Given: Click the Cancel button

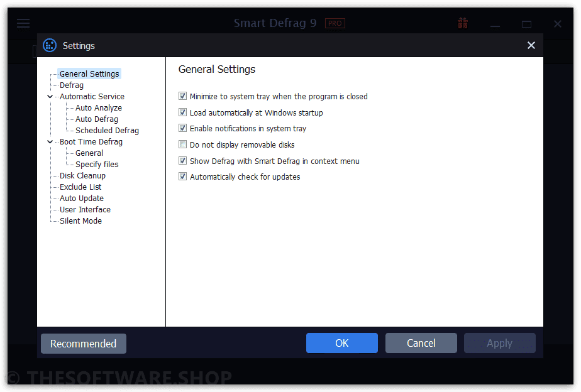Looking at the screenshot, I should tap(421, 343).
